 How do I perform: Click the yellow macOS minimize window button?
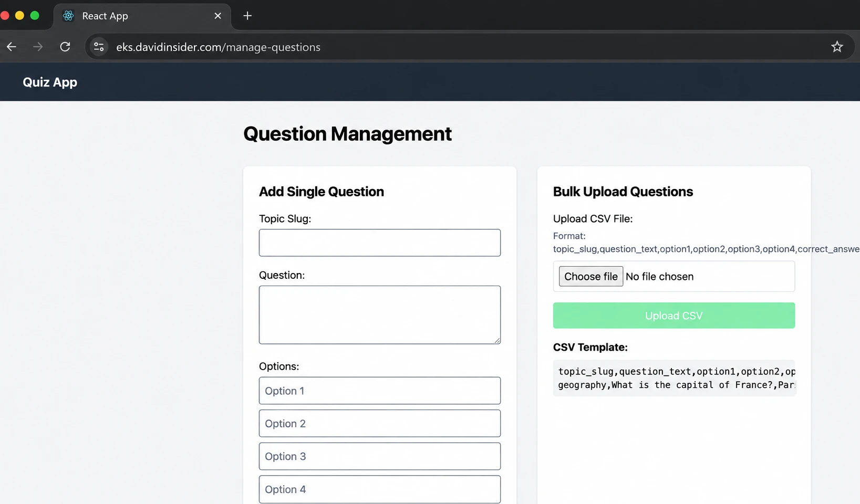[19, 15]
